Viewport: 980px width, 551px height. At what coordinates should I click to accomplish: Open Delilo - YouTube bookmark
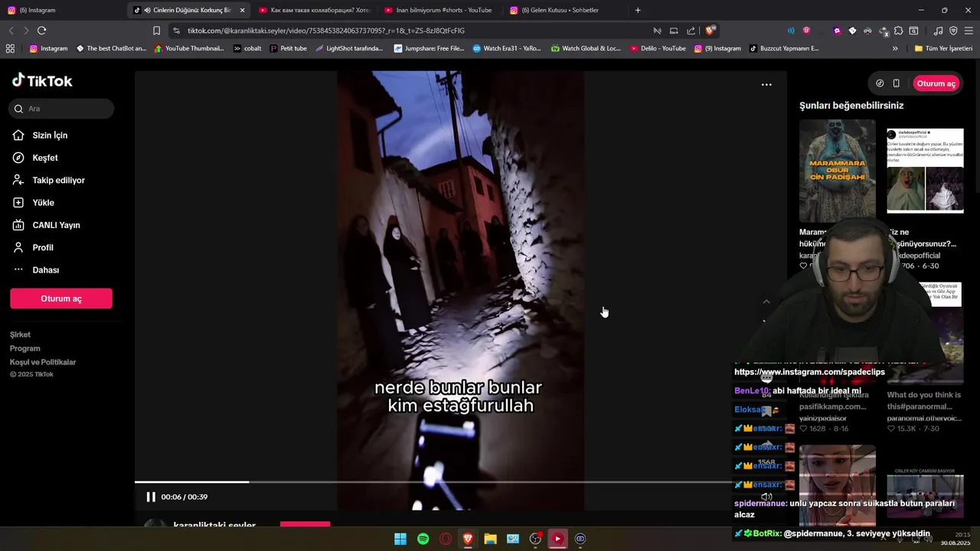658,48
